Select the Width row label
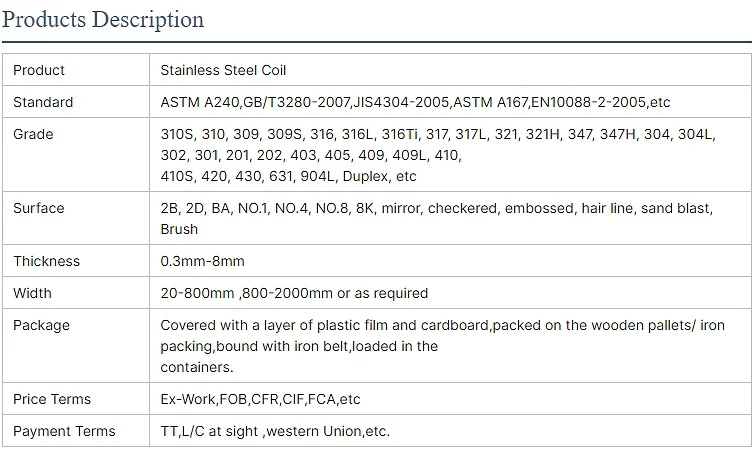This screenshot has height=449, width=756. [x=32, y=293]
